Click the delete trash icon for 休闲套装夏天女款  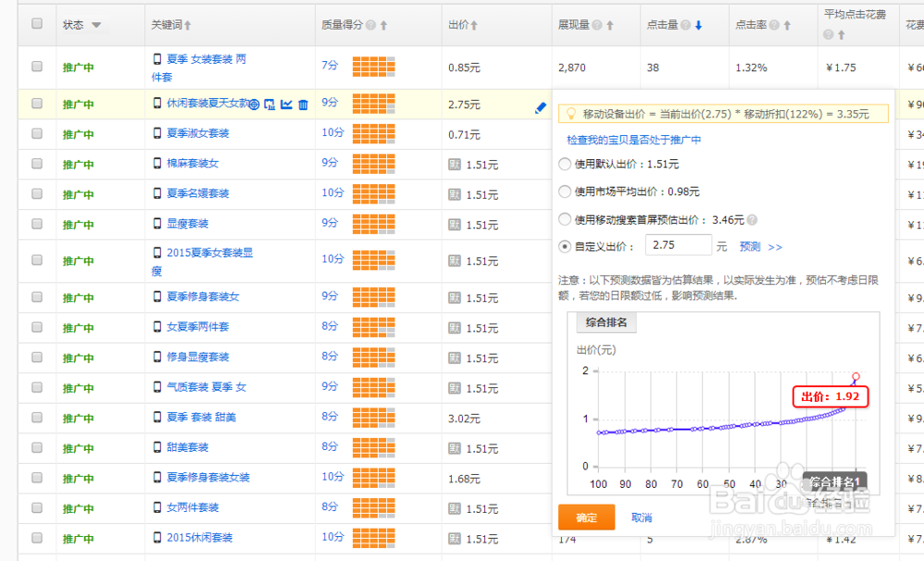[302, 104]
